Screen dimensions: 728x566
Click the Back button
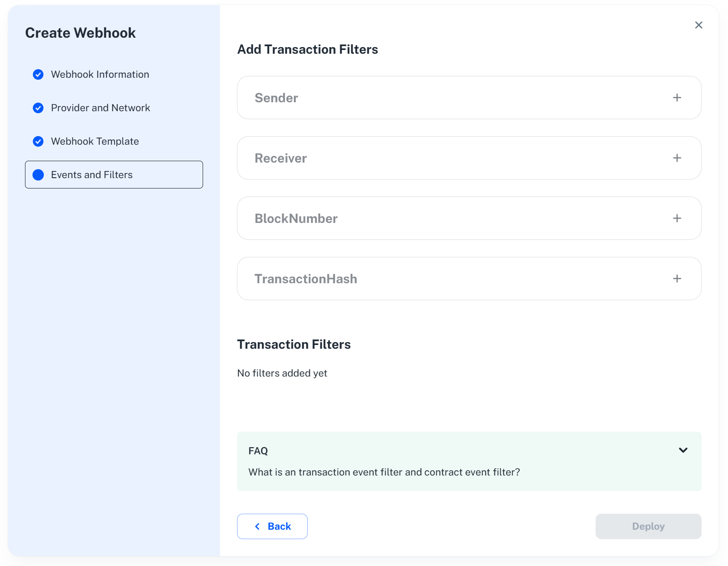point(272,526)
